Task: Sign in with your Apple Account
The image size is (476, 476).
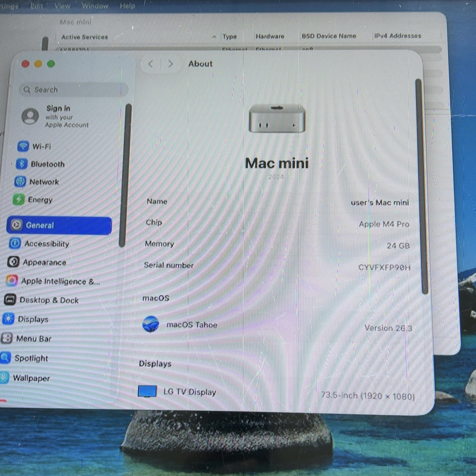Action: tap(67, 116)
